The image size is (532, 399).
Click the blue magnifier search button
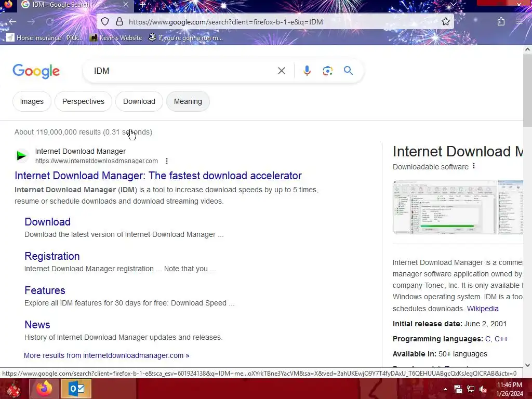348,71
